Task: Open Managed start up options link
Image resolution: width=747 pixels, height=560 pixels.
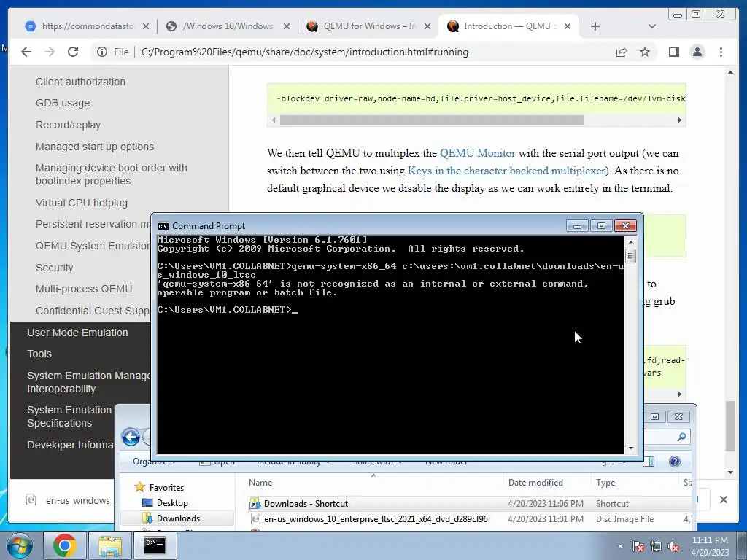Action: coord(95,147)
